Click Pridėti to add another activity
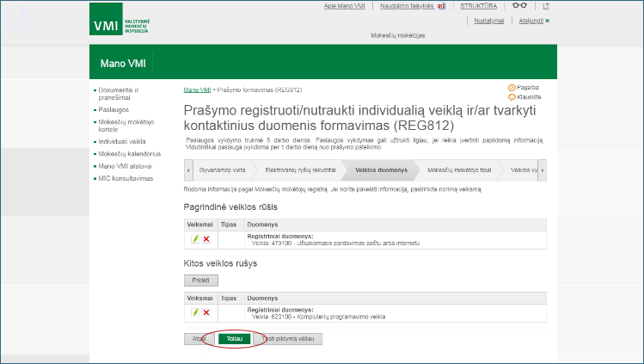 coord(201,281)
